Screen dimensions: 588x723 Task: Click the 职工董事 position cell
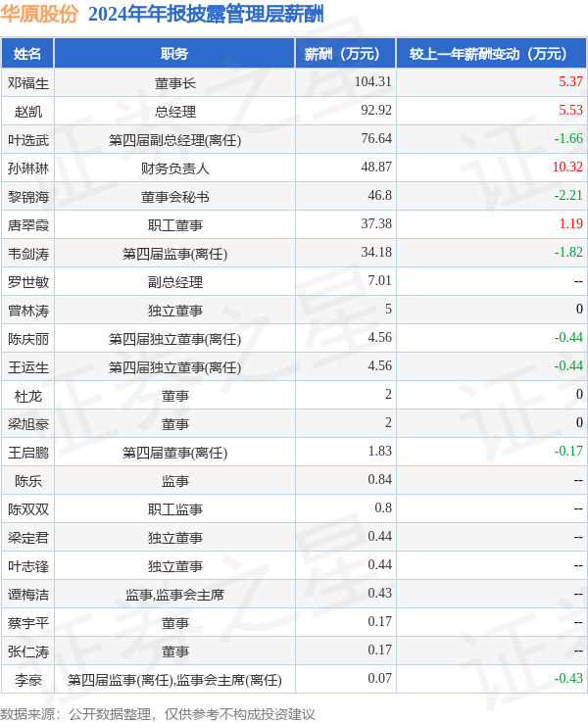tap(174, 225)
